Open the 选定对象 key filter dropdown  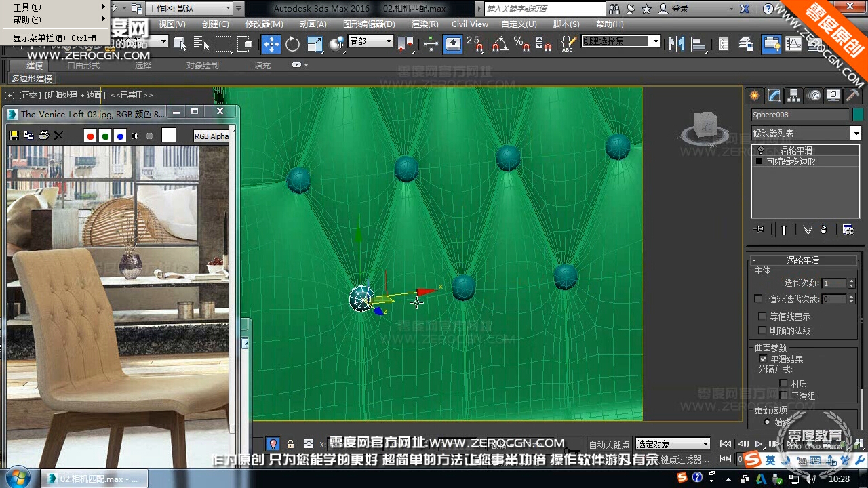(x=673, y=444)
